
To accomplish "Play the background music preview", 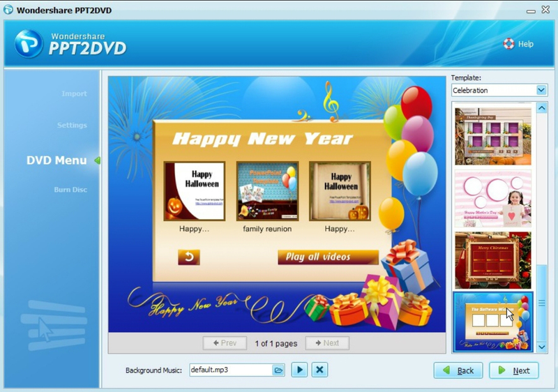I will 300,370.
